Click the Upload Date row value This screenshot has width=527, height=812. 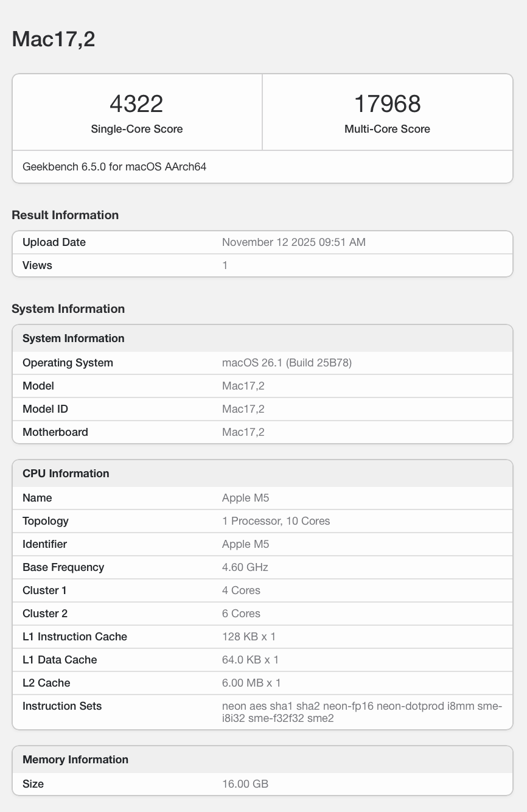click(x=293, y=242)
